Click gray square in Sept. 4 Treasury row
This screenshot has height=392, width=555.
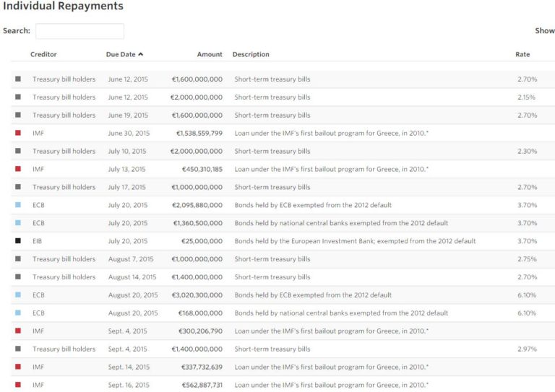[18, 349]
